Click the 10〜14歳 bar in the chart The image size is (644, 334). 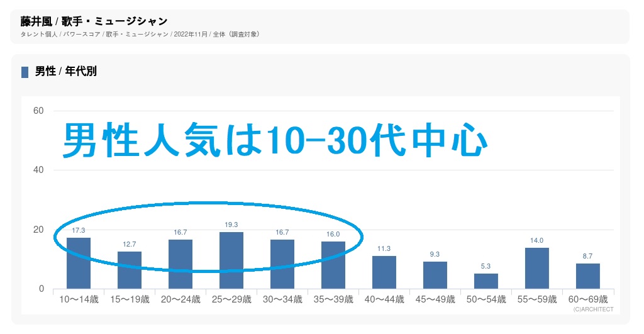pyautogui.click(x=79, y=263)
